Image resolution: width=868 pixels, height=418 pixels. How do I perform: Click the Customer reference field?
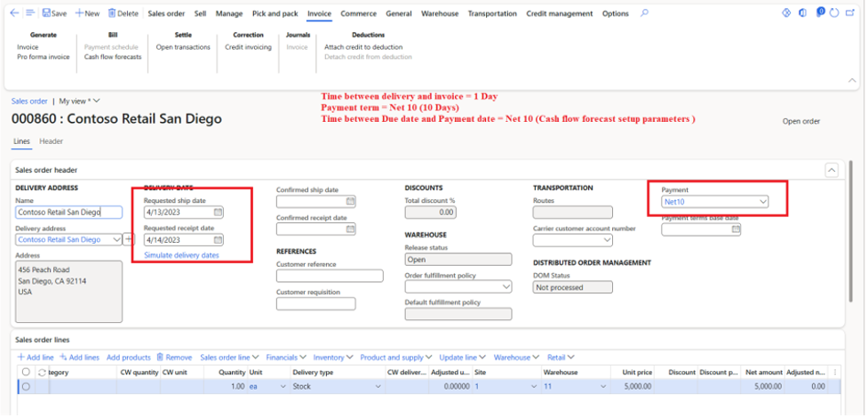[x=330, y=276]
